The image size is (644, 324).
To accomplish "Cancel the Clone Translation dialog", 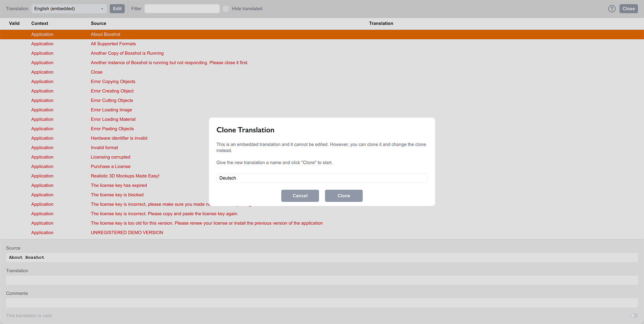I will pos(300,196).
